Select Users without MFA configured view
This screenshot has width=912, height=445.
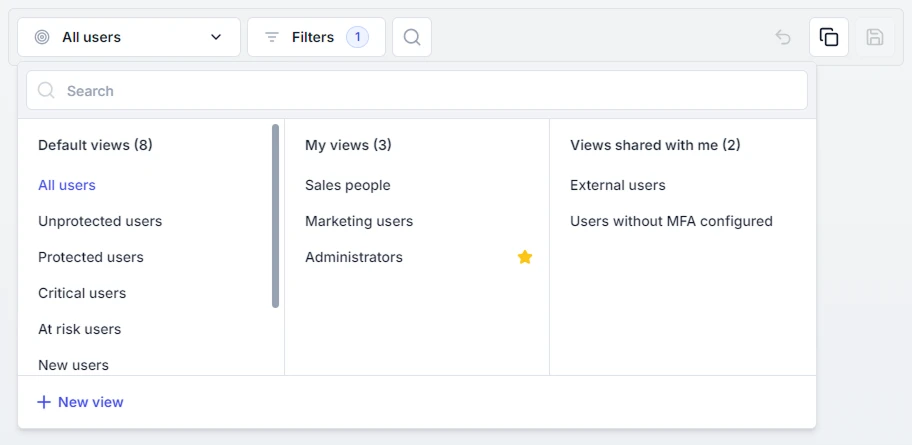tap(671, 221)
